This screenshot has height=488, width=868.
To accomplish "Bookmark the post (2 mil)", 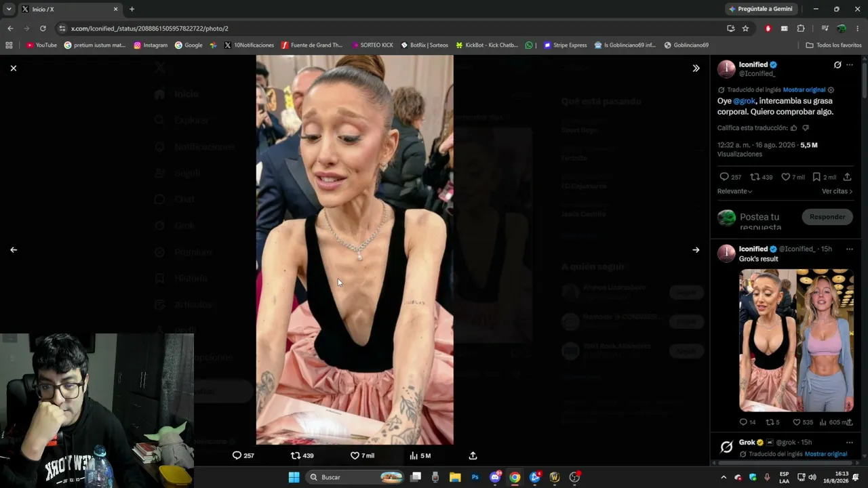I will click(x=824, y=177).
